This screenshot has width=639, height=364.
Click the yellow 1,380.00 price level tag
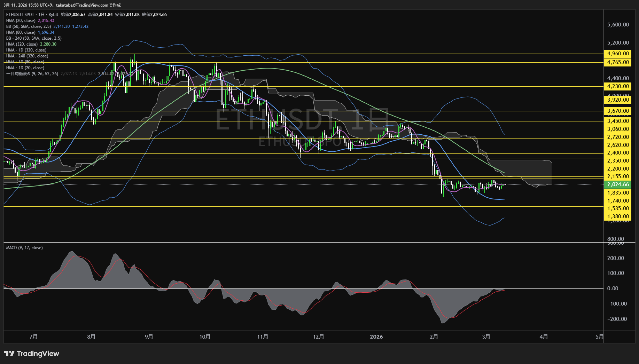(618, 216)
